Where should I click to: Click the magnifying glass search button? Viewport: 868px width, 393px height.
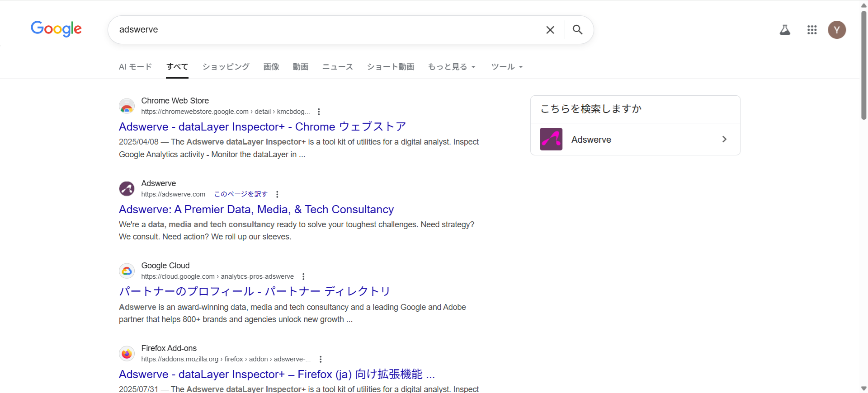coord(577,30)
